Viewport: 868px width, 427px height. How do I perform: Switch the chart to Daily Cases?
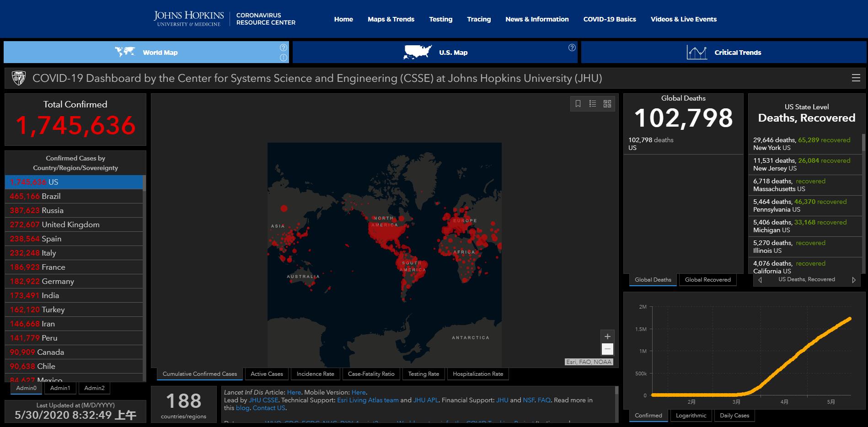pyautogui.click(x=734, y=416)
